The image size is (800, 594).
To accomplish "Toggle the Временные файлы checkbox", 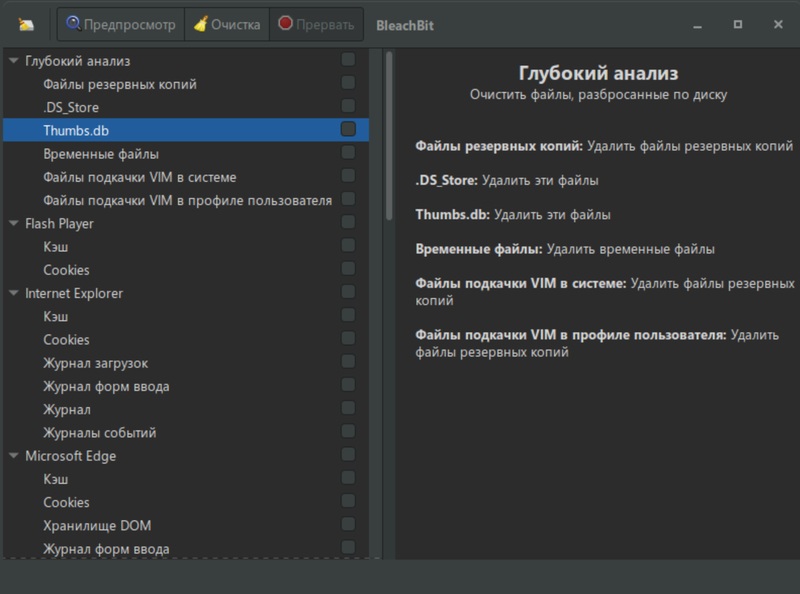I will pyautogui.click(x=348, y=153).
